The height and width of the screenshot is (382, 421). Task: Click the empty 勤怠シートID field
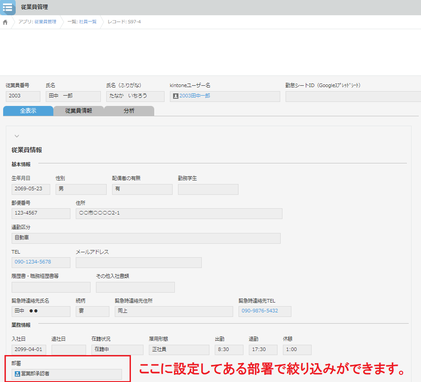353,96
